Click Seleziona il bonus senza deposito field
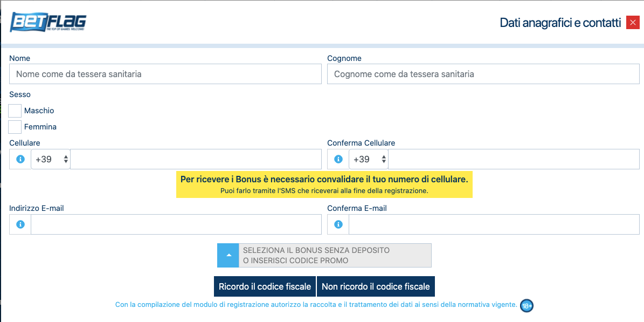The height and width of the screenshot is (322, 644). [335, 255]
